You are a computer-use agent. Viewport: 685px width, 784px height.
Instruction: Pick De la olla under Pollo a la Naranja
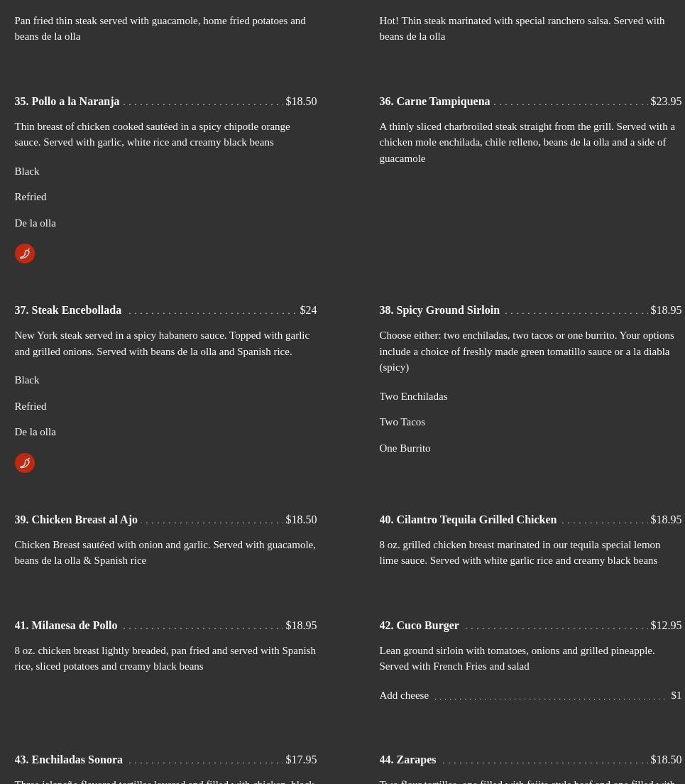point(35,223)
